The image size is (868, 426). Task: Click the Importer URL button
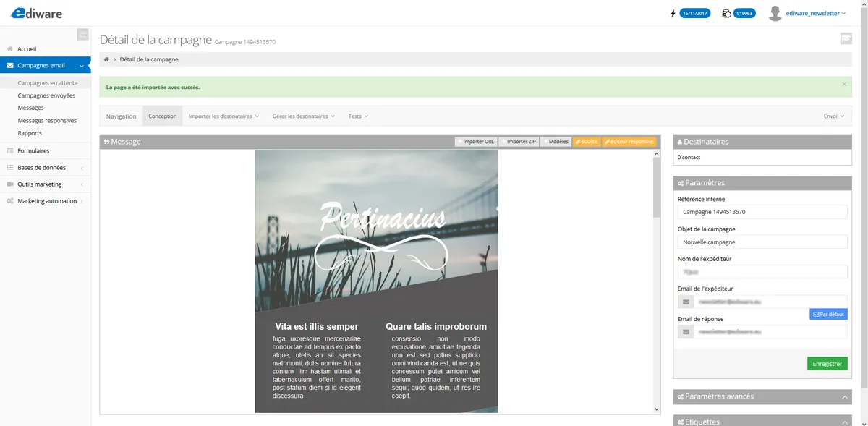[x=475, y=142]
